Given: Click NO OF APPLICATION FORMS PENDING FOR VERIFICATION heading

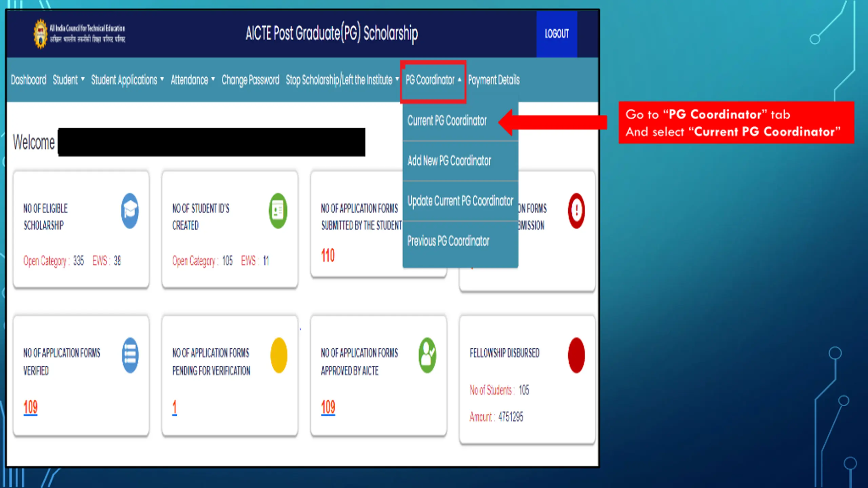Looking at the screenshot, I should (211, 362).
